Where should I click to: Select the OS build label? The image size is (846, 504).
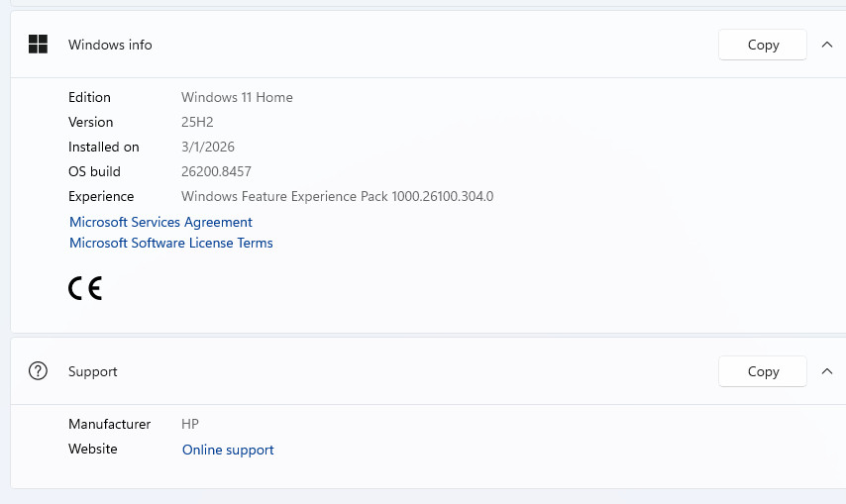(x=94, y=171)
